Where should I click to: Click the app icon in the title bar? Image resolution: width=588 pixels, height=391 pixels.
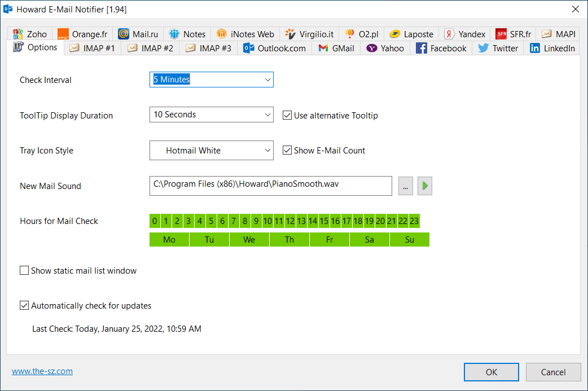[x=7, y=9]
